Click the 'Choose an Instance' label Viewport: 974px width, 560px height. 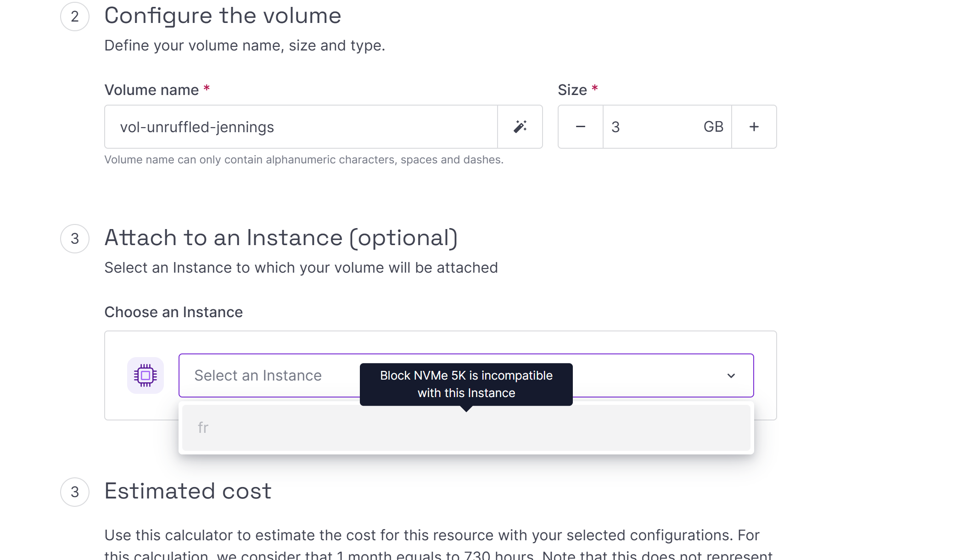coord(174,312)
